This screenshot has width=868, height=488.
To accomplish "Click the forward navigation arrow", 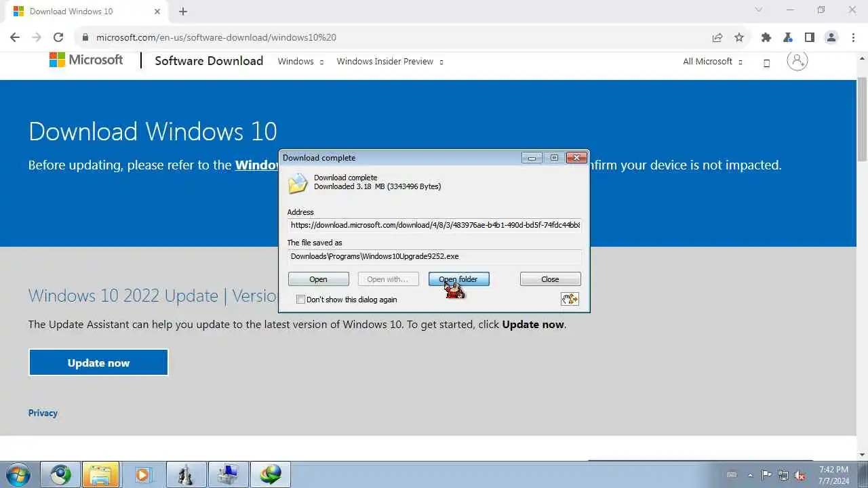I will [x=37, y=38].
